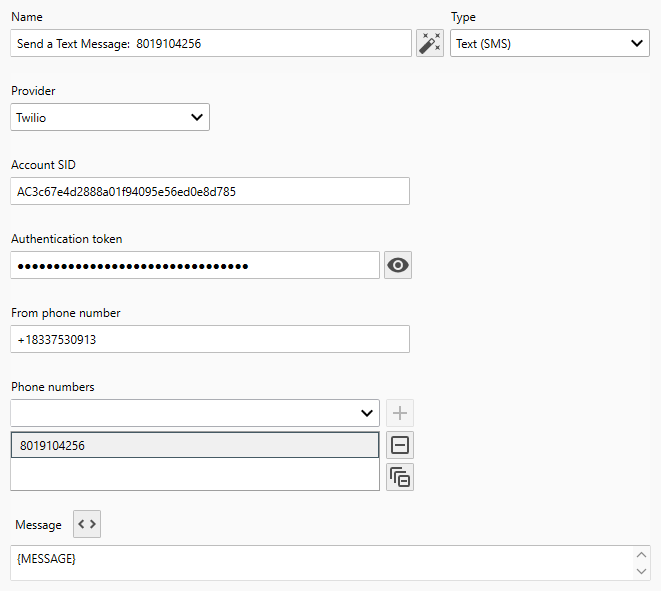
Task: Remove selected phone number with minus icon
Action: tap(400, 446)
